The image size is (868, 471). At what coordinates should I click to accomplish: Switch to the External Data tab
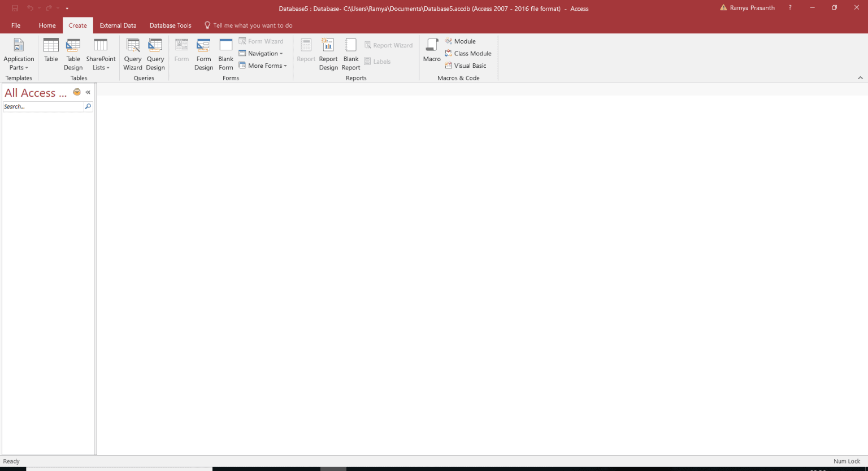[x=118, y=25]
